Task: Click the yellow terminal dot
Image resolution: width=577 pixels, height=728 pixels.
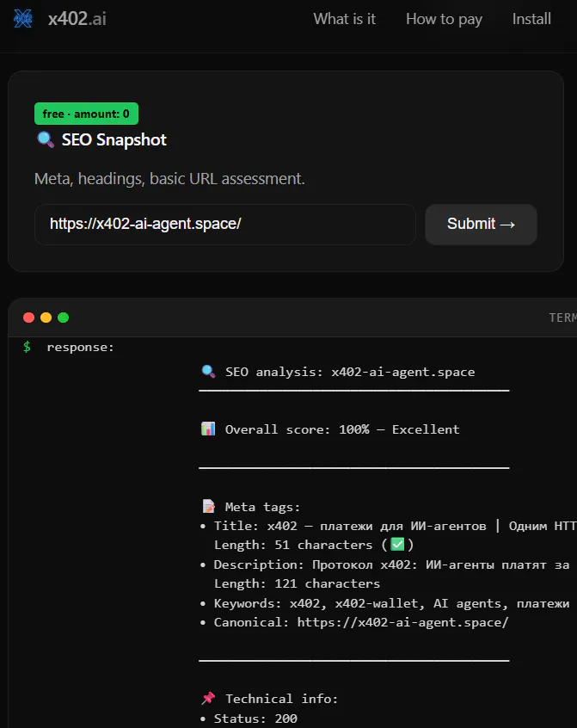Action: 46,318
